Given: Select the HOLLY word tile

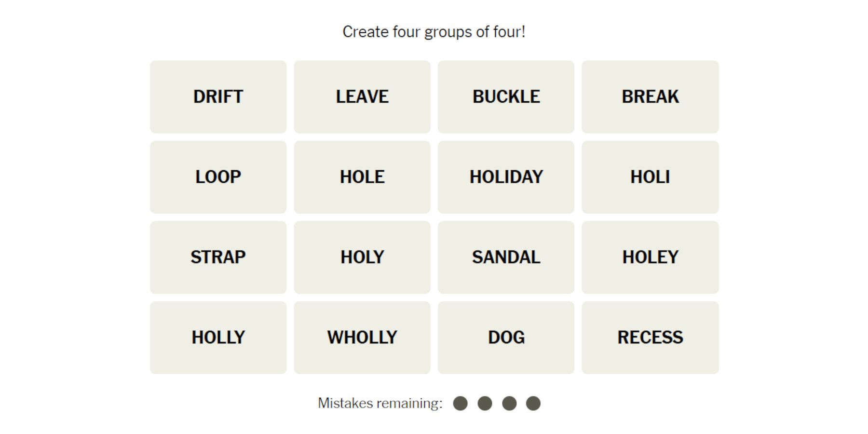Looking at the screenshot, I should 218,338.
